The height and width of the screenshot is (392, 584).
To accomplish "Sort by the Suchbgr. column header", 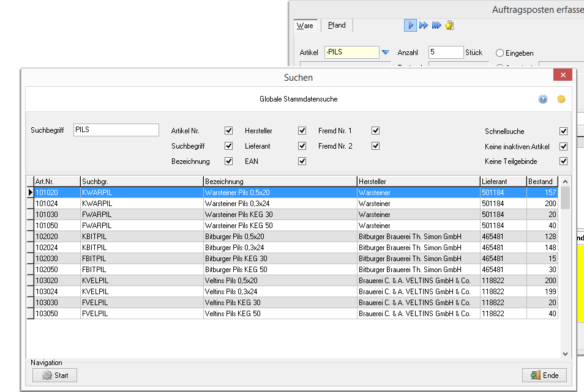I will [142, 182].
